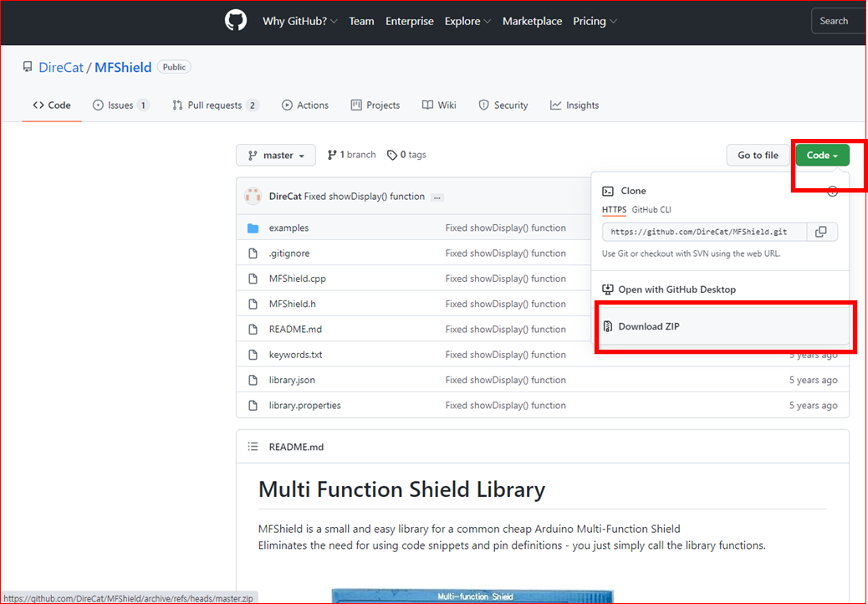Go to the Team page link
The image size is (868, 604).
(x=361, y=21)
